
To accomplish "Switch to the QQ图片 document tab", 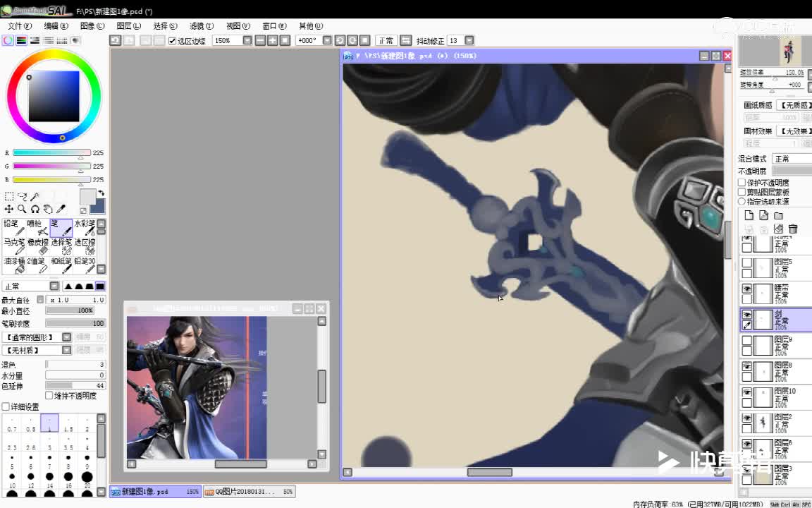I will pos(248,492).
